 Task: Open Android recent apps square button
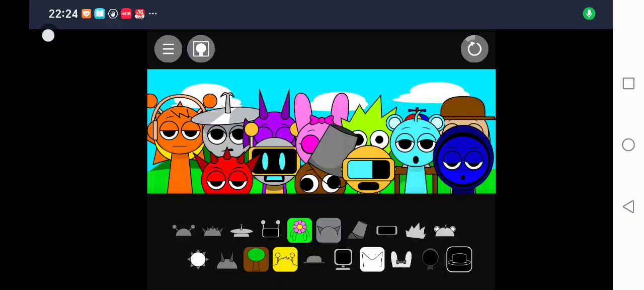628,84
